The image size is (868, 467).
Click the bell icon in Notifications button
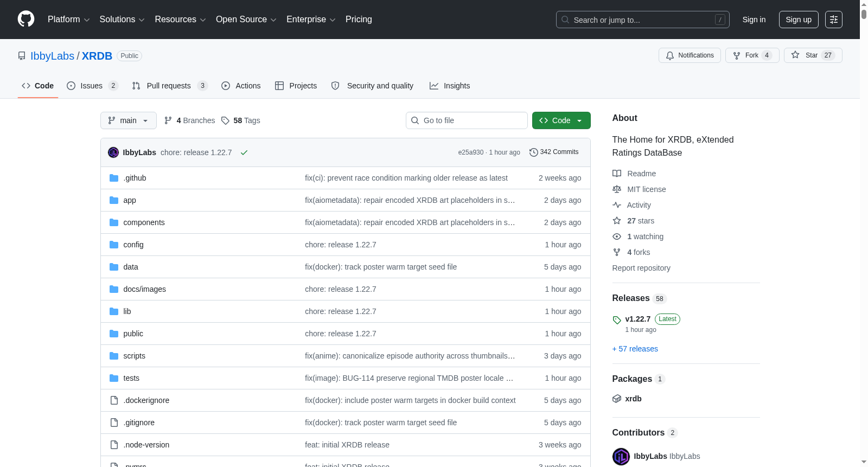(x=670, y=55)
